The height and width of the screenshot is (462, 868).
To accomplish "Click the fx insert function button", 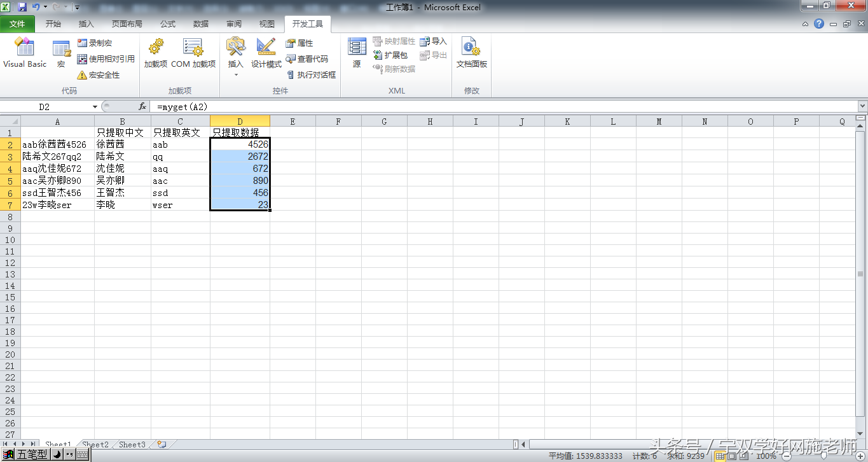I will coord(142,107).
